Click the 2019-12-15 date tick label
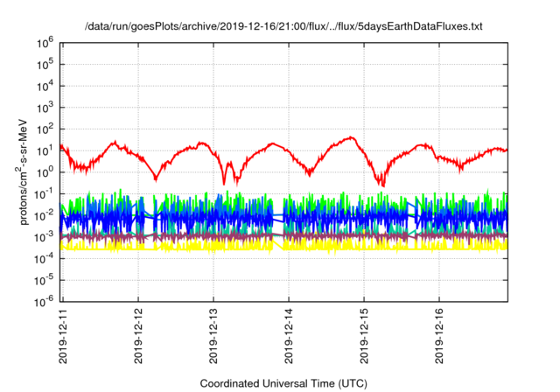The width and height of the screenshot is (560, 392). [x=364, y=336]
